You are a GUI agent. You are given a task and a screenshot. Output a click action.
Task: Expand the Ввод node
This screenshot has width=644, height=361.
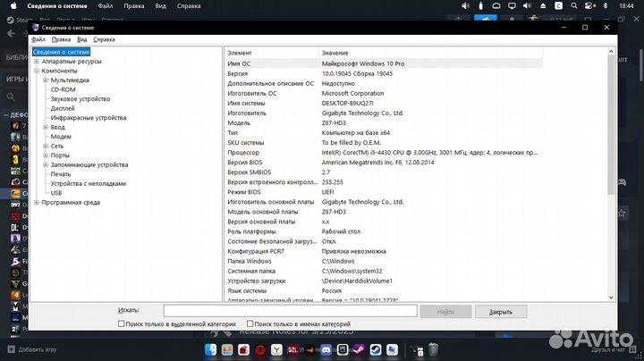click(x=46, y=127)
